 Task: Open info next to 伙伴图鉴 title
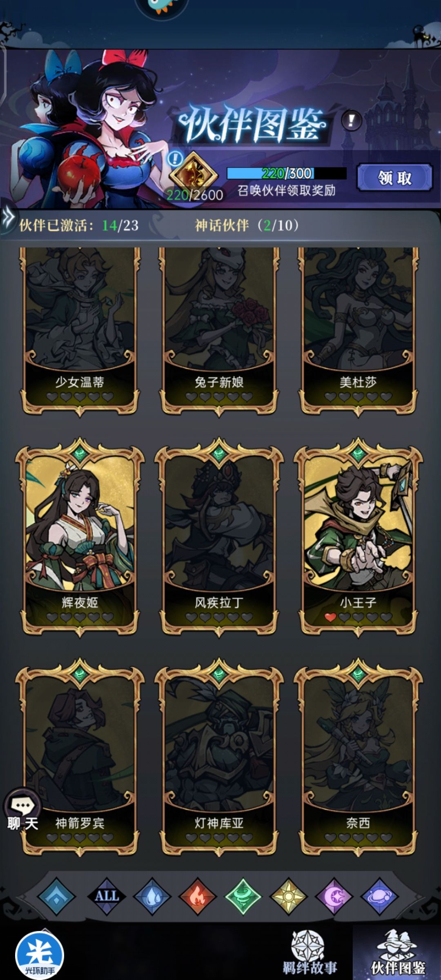[x=351, y=120]
